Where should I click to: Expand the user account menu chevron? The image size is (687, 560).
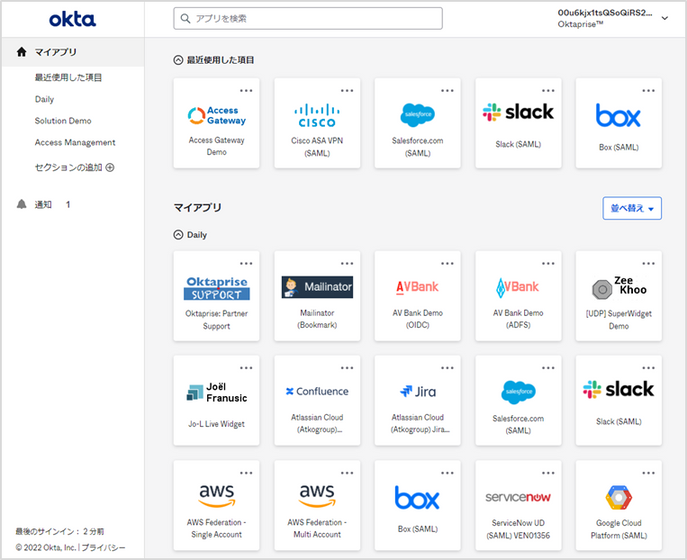pyautogui.click(x=665, y=18)
